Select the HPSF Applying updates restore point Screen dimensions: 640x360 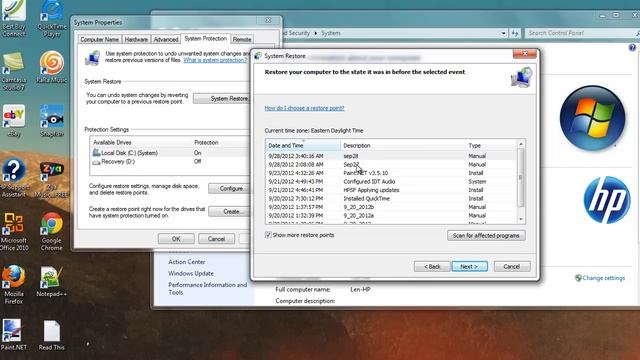[391, 190]
